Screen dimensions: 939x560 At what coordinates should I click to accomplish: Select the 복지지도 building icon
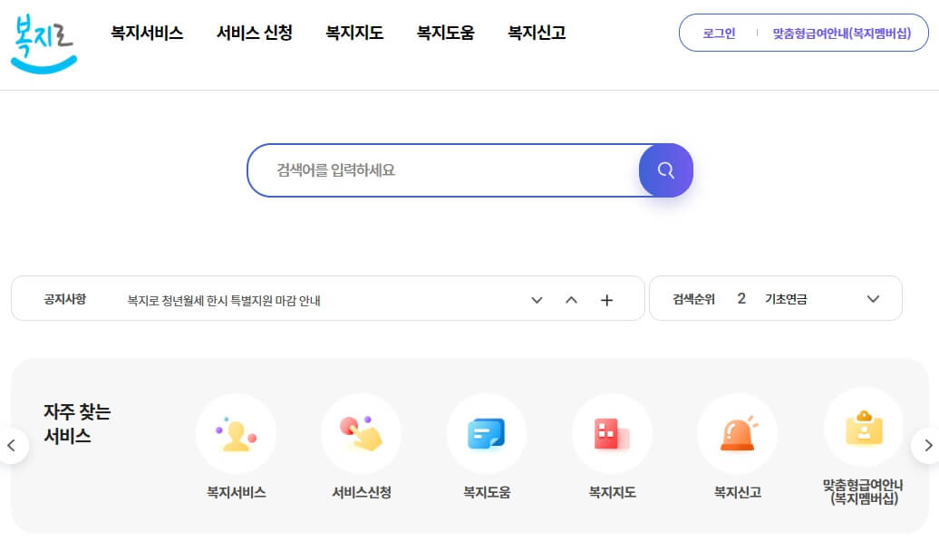tap(612, 433)
